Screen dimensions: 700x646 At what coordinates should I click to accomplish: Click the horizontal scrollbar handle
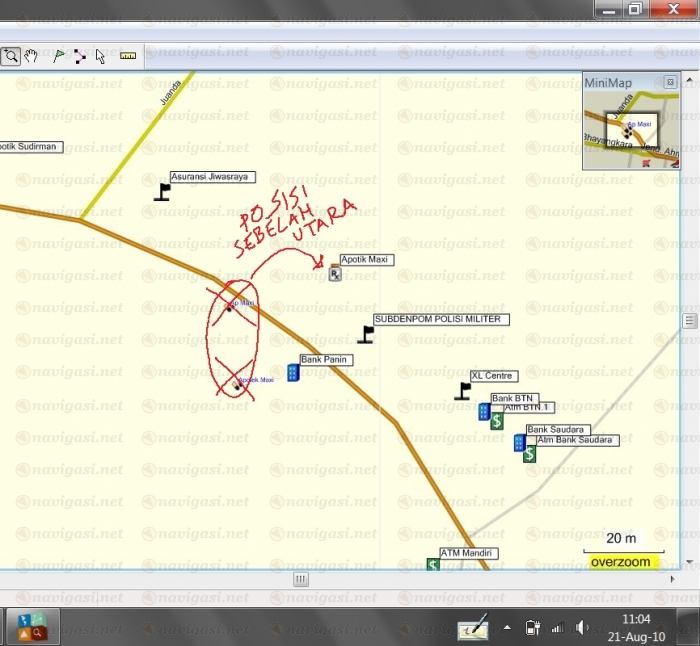pyautogui.click(x=300, y=579)
